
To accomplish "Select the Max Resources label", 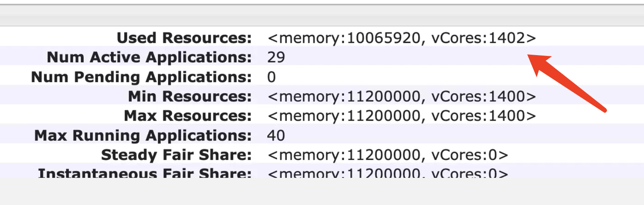I will (188, 115).
